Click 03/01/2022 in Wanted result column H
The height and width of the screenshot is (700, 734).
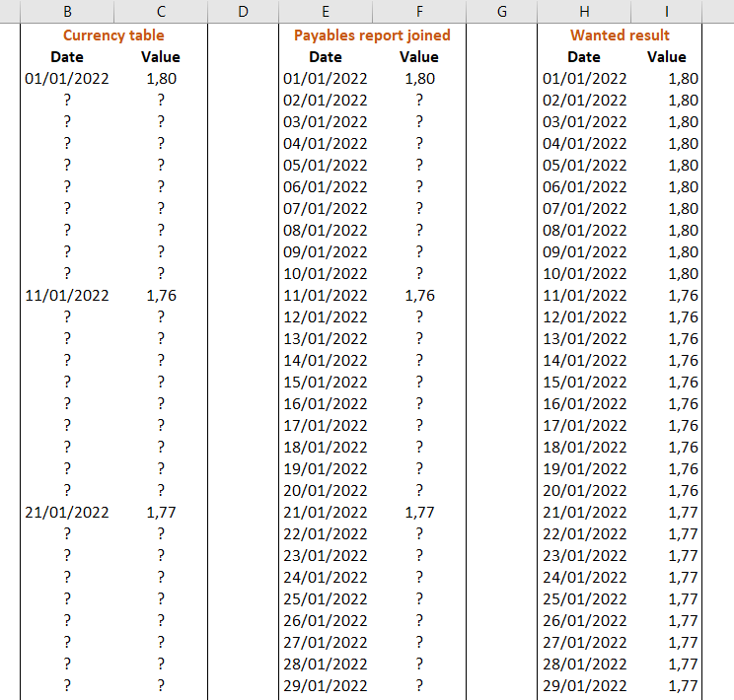(584, 122)
